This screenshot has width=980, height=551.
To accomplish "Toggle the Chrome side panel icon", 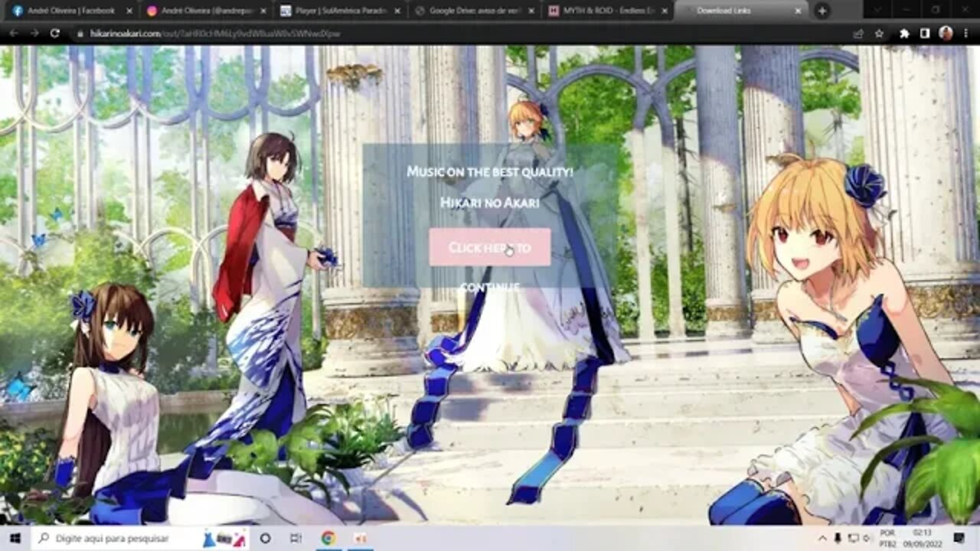I will tap(925, 34).
